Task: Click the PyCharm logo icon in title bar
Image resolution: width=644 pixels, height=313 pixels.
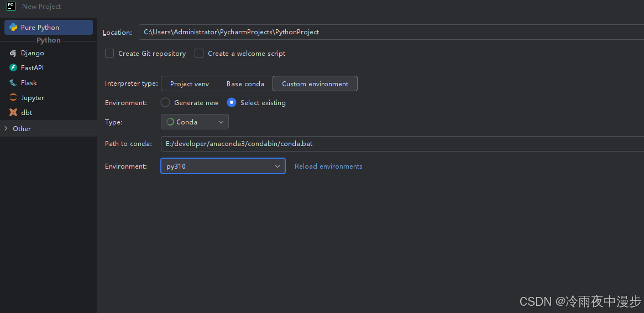Action: point(11,6)
